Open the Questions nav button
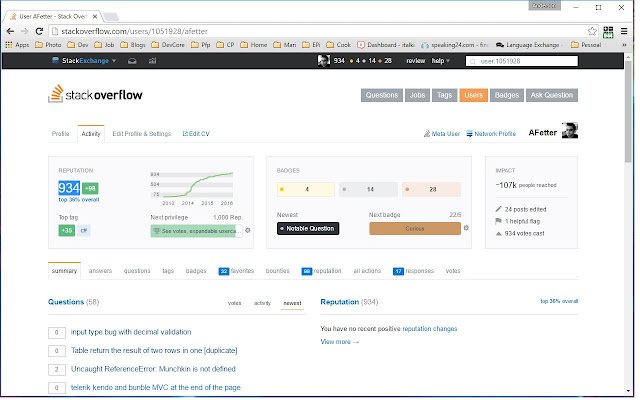The height and width of the screenshot is (400, 640). click(382, 95)
